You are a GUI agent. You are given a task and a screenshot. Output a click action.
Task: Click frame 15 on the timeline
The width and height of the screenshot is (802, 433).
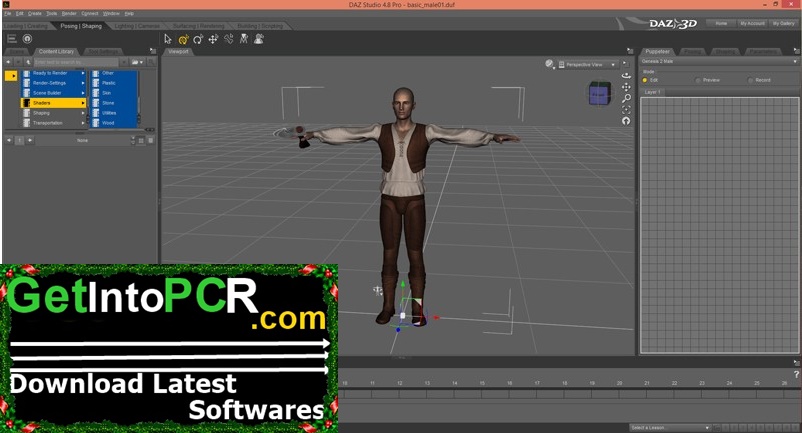[x=482, y=383]
